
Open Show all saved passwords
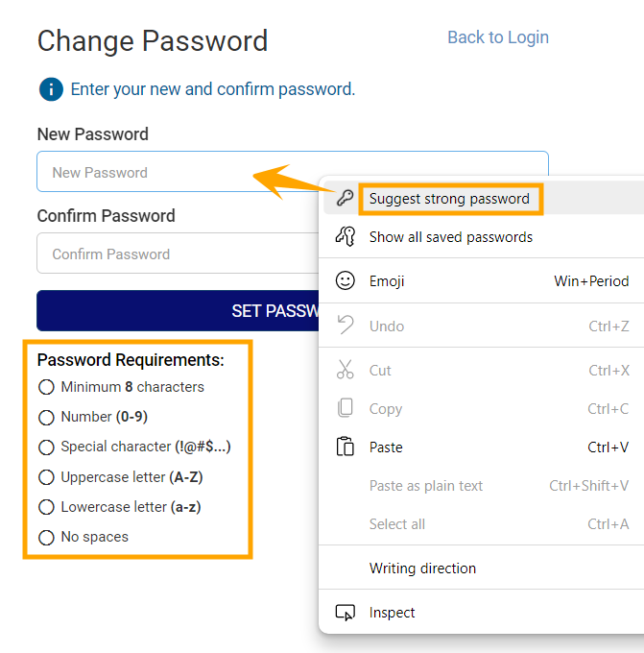point(451,236)
